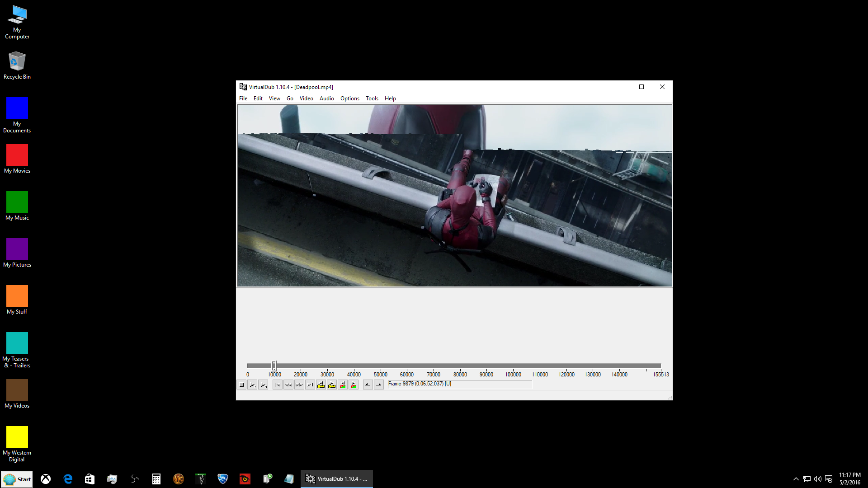Image resolution: width=868 pixels, height=488 pixels.
Task: Show hidden system tray icons
Action: (796, 479)
